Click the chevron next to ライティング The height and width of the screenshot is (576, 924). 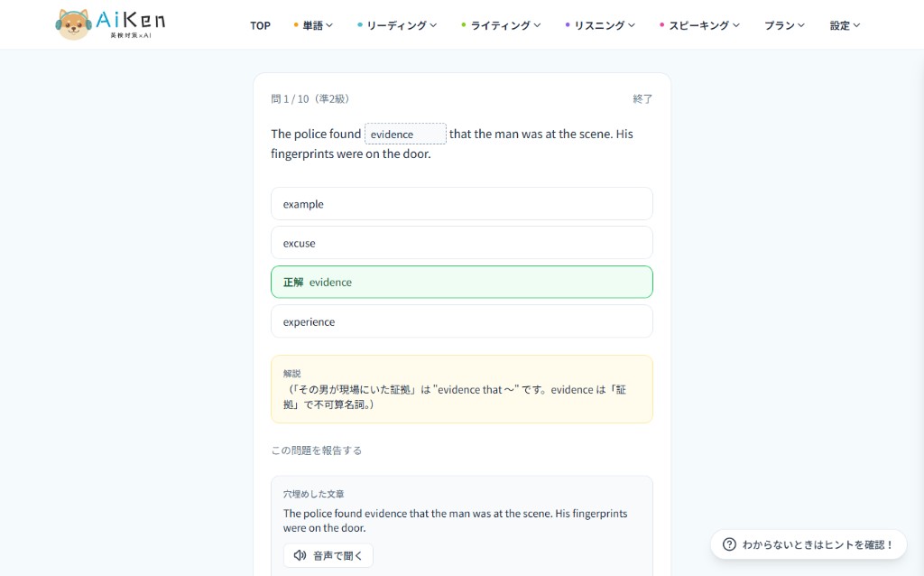click(x=537, y=25)
